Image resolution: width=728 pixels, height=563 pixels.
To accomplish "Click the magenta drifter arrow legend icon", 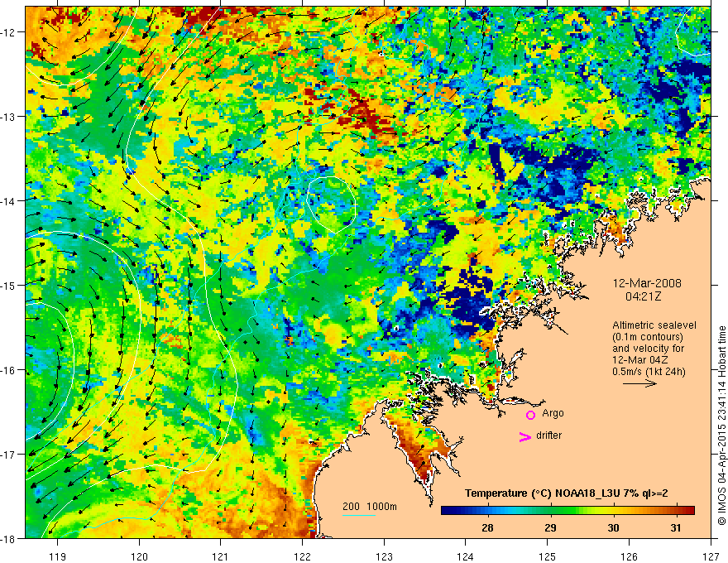I will pyautogui.click(x=525, y=436).
